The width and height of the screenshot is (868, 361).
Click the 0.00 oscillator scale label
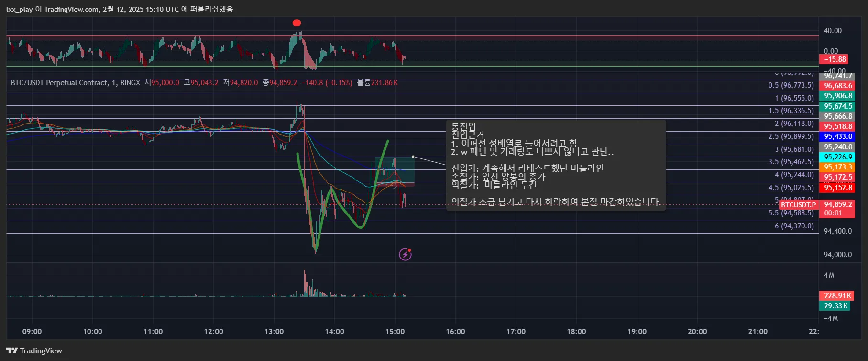[831, 51]
